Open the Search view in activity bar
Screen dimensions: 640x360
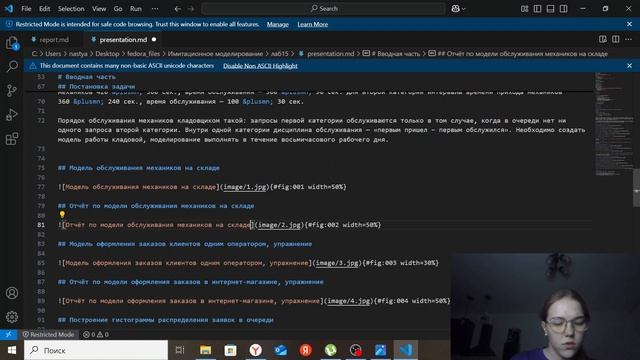click(12, 66)
